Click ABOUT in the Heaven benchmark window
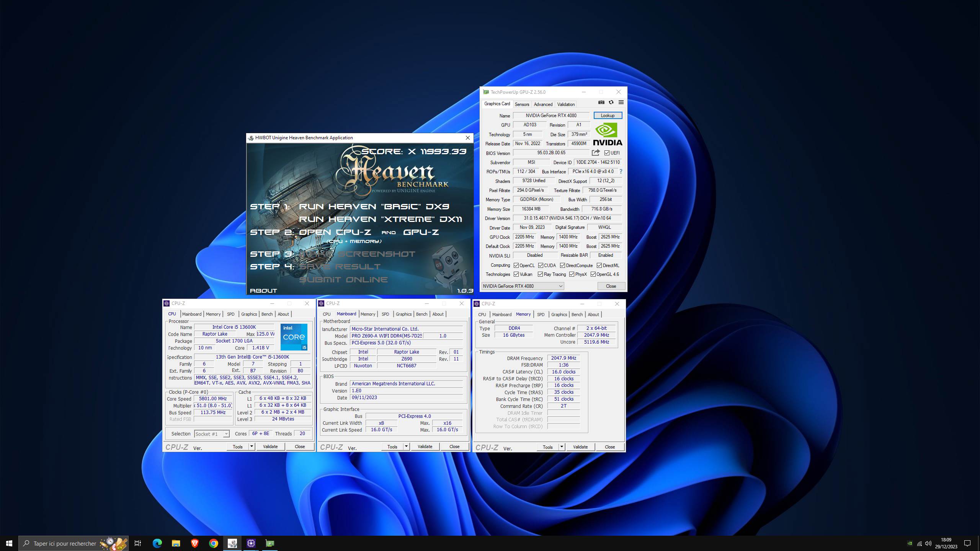The width and height of the screenshot is (980, 551). click(263, 291)
